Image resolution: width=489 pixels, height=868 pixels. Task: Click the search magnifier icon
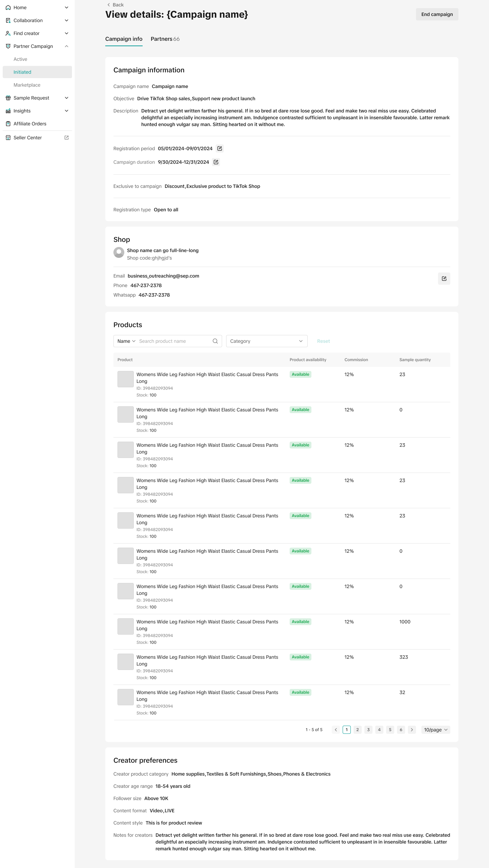(215, 341)
